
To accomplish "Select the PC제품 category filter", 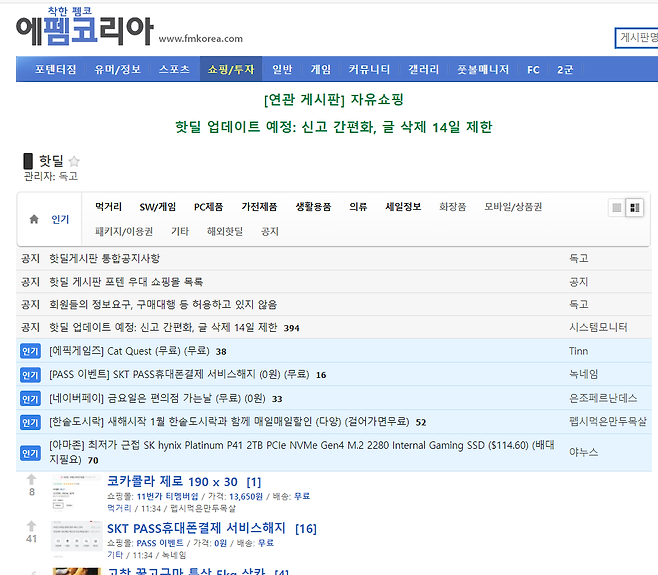I will tap(208, 207).
